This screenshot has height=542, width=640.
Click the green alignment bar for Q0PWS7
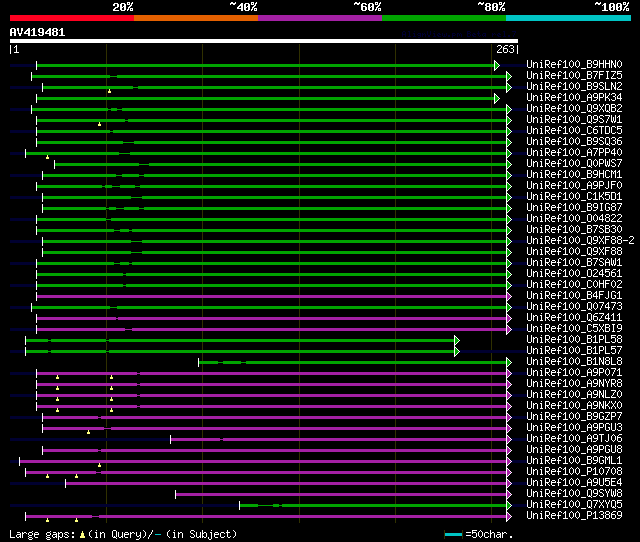[280, 164]
